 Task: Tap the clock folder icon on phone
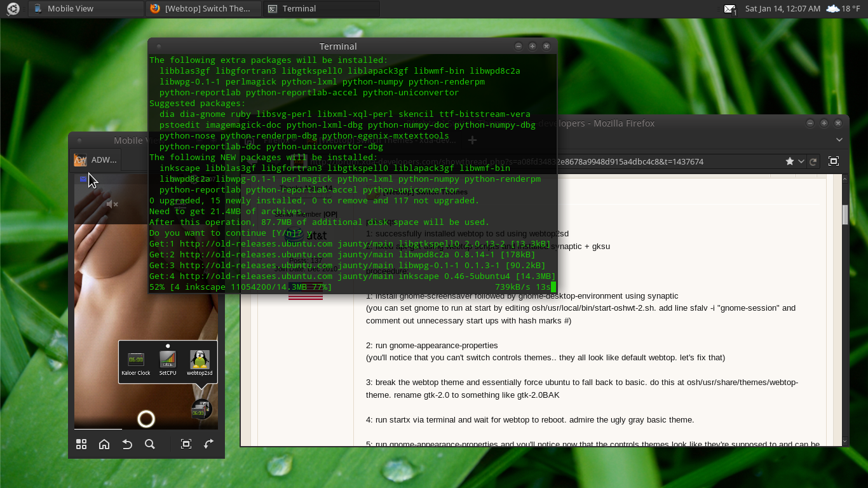click(201, 410)
